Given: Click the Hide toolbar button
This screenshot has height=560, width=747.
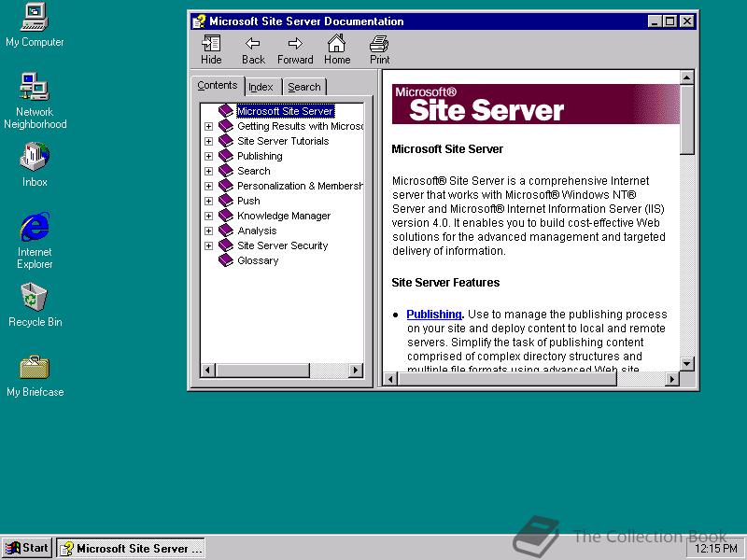Looking at the screenshot, I should (x=211, y=49).
